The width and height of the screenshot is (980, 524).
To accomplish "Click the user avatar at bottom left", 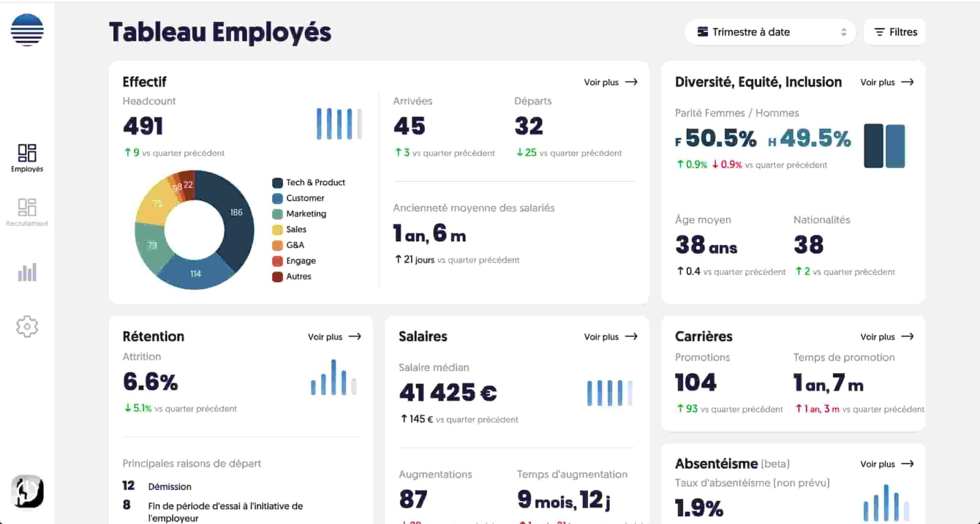I will coord(27,491).
